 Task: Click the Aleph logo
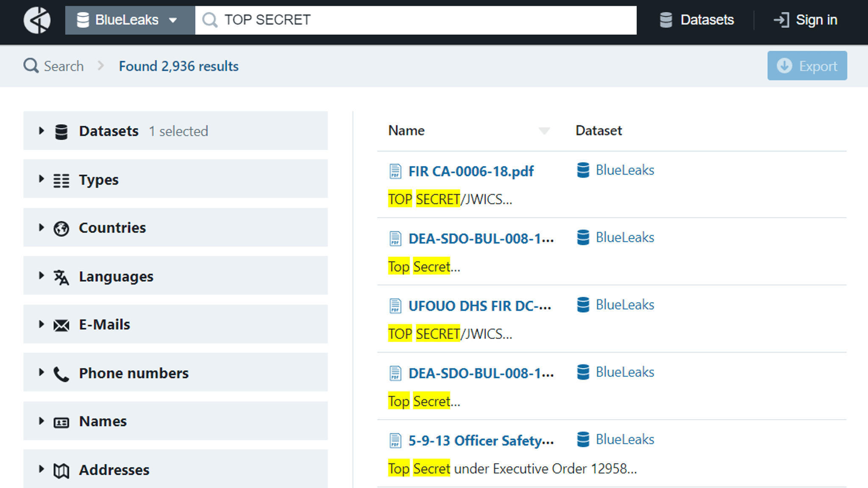(x=37, y=19)
